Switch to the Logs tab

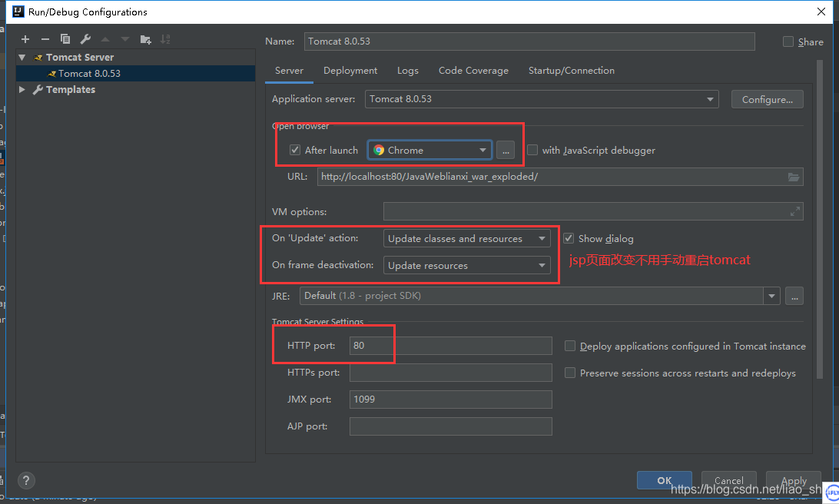(408, 71)
